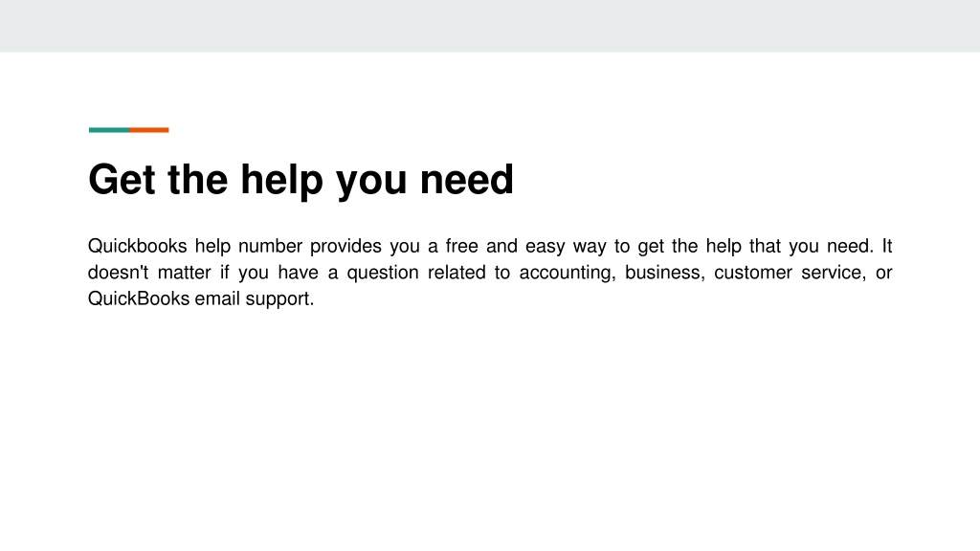Click the gray header band at top

tap(490, 26)
